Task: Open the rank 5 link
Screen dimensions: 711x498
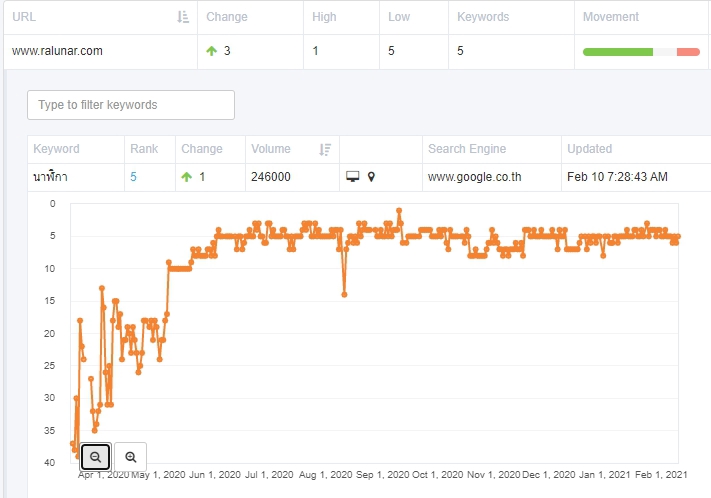Action: point(133,177)
